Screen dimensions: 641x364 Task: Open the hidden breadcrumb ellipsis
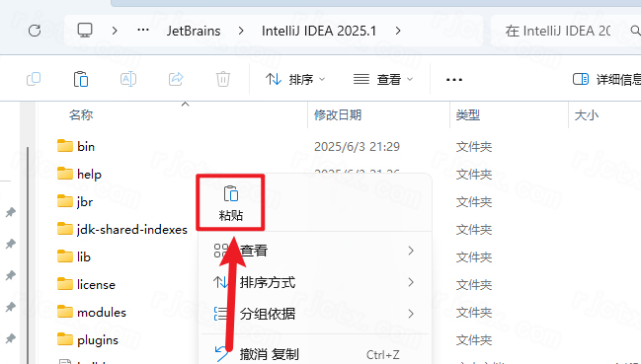[x=143, y=31]
